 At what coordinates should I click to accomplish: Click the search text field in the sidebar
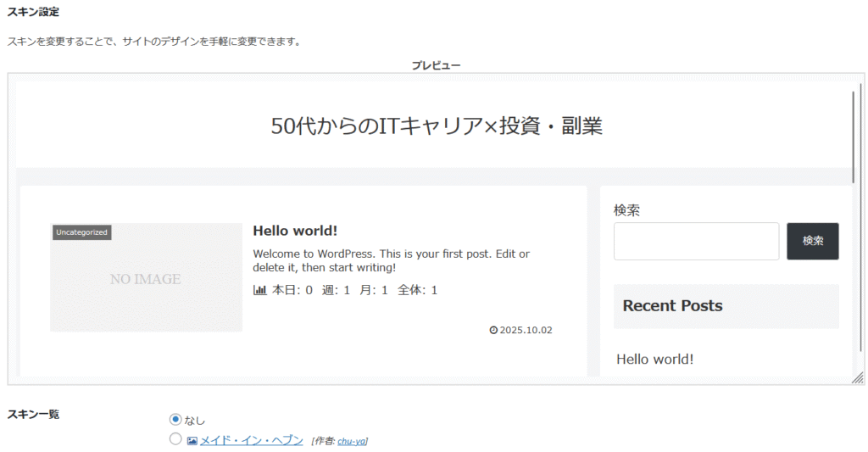[x=696, y=242]
